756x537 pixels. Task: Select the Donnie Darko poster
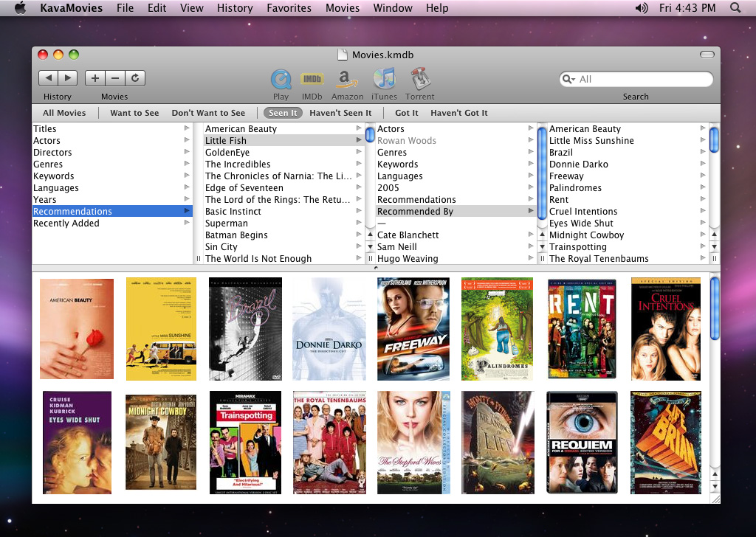pos(329,329)
